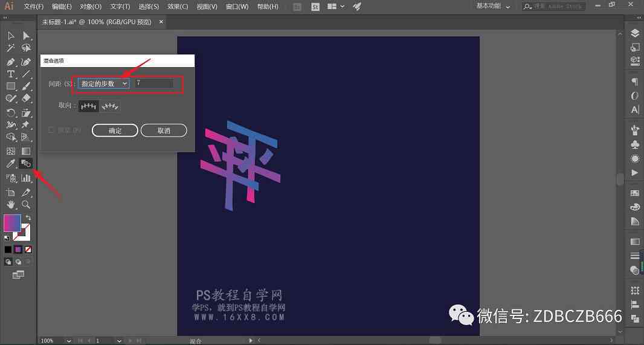Click the GPU rocket icon

[357, 7]
